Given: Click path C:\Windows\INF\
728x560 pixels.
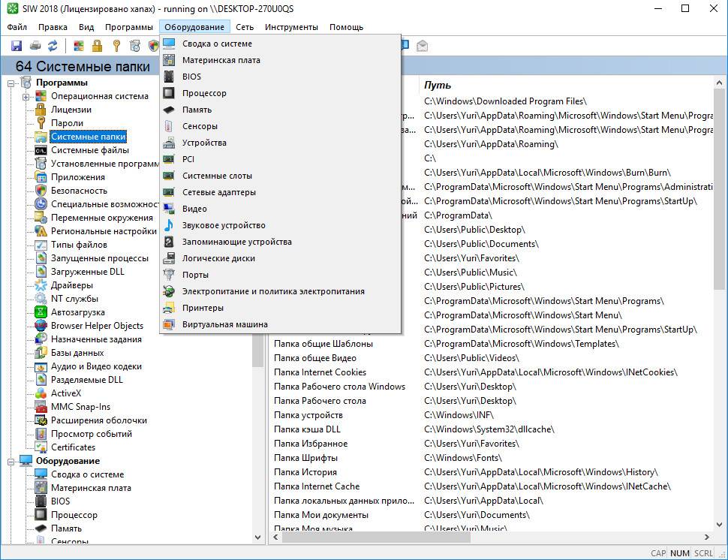Looking at the screenshot, I should 459,415.
